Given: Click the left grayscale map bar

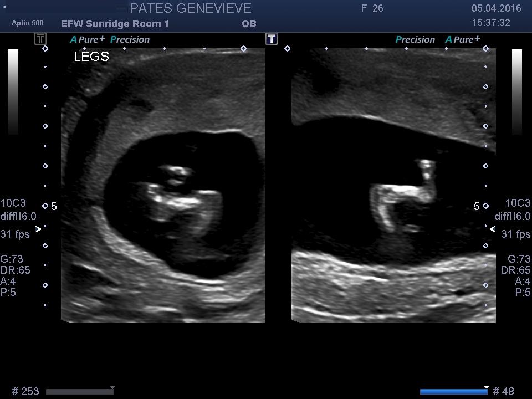Looking at the screenshot, I should click(13, 92).
